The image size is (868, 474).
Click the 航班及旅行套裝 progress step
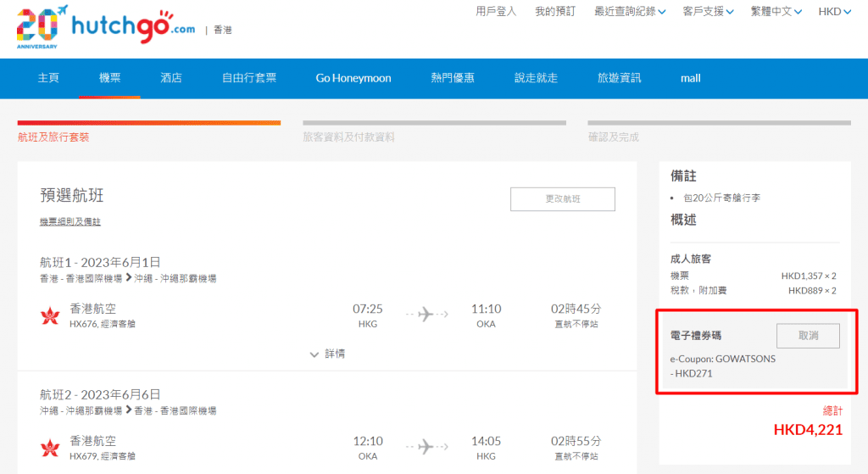(53, 137)
